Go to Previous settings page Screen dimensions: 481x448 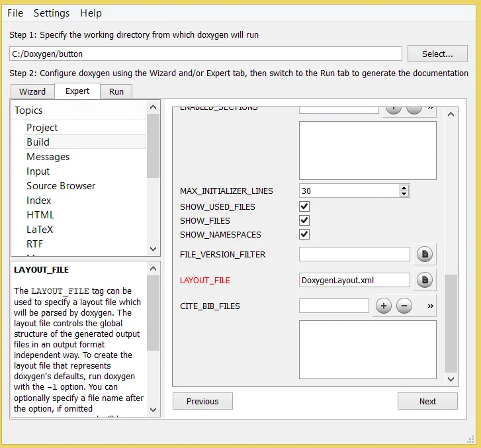(x=202, y=401)
